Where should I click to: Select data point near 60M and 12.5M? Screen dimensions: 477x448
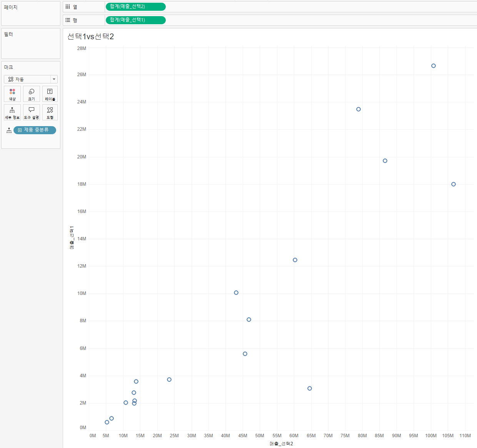click(x=295, y=260)
